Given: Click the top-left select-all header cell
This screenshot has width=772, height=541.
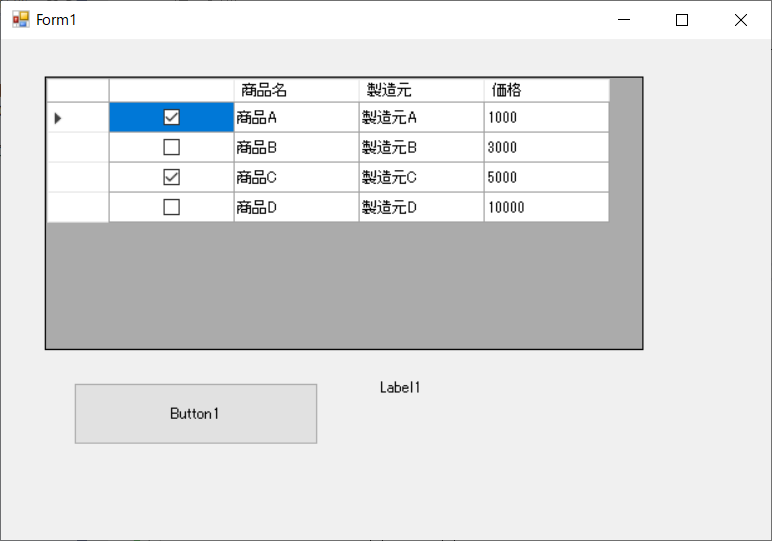Looking at the screenshot, I should (78, 90).
